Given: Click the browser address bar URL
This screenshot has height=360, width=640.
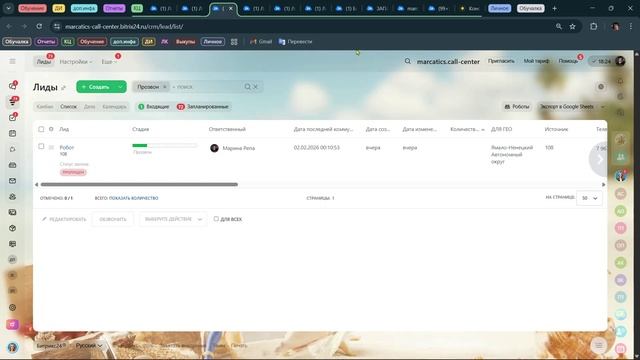Looking at the screenshot, I should tap(124, 27).
